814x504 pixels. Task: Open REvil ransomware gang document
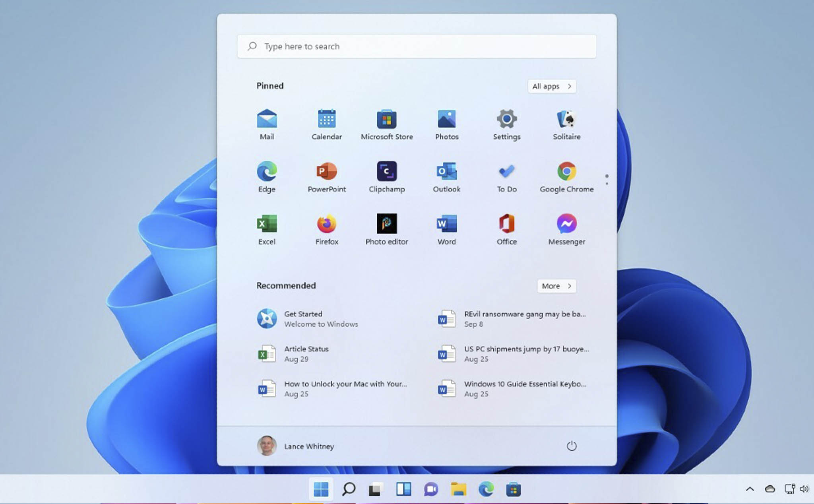click(x=512, y=319)
